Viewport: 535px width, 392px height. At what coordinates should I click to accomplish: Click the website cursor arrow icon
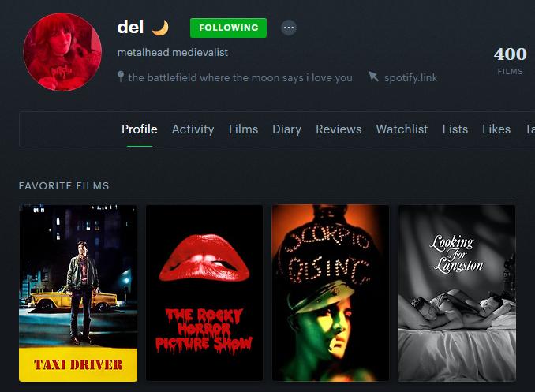coord(373,77)
